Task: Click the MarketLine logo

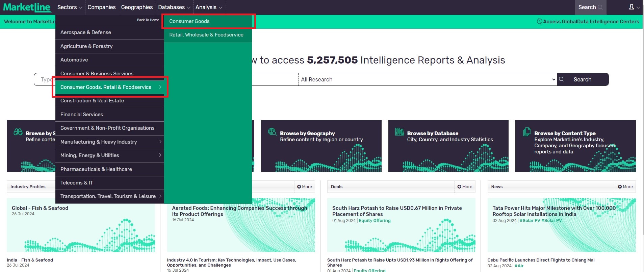Action: pos(27,7)
